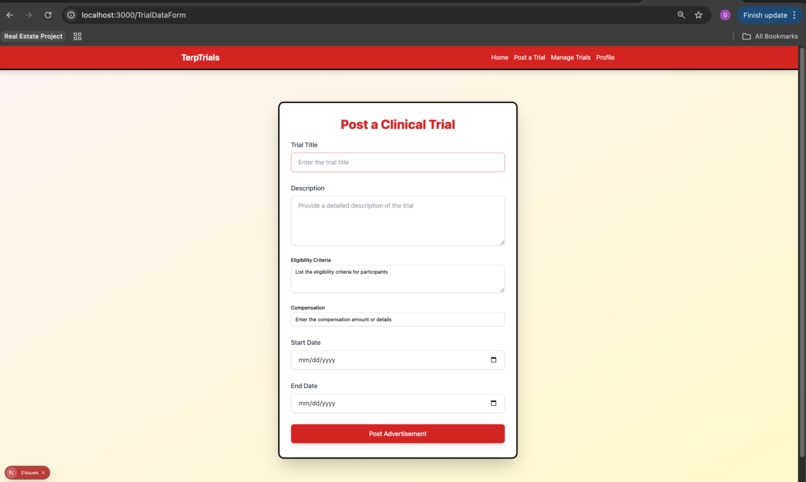Click the End Date field
The width and height of the screenshot is (806, 482).
coord(398,403)
